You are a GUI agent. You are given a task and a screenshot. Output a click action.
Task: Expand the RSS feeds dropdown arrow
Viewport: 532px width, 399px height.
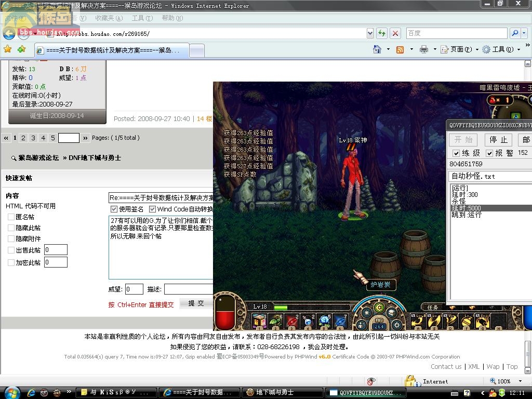pyautogui.click(x=411, y=49)
